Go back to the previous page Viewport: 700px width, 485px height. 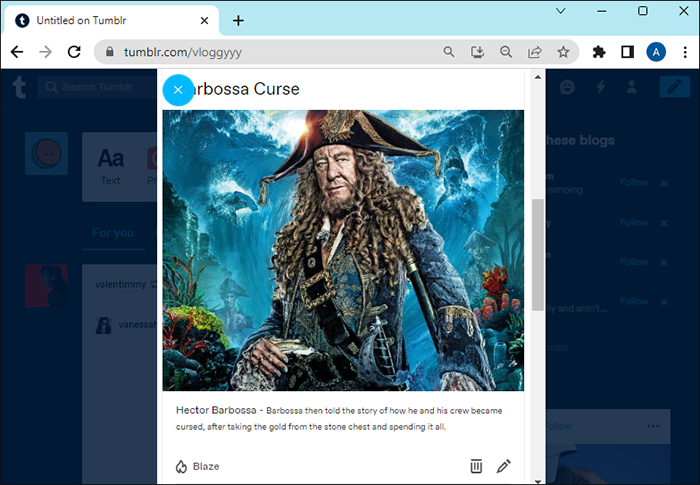pos(17,52)
